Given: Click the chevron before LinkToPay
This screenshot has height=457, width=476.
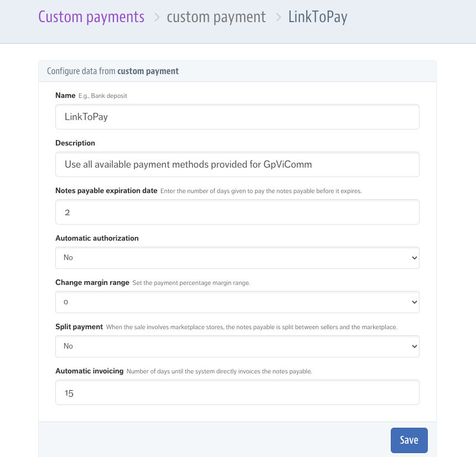Looking at the screenshot, I should 278,18.
